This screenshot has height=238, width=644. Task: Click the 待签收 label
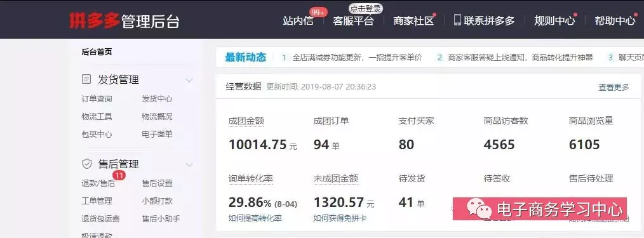[x=497, y=178]
